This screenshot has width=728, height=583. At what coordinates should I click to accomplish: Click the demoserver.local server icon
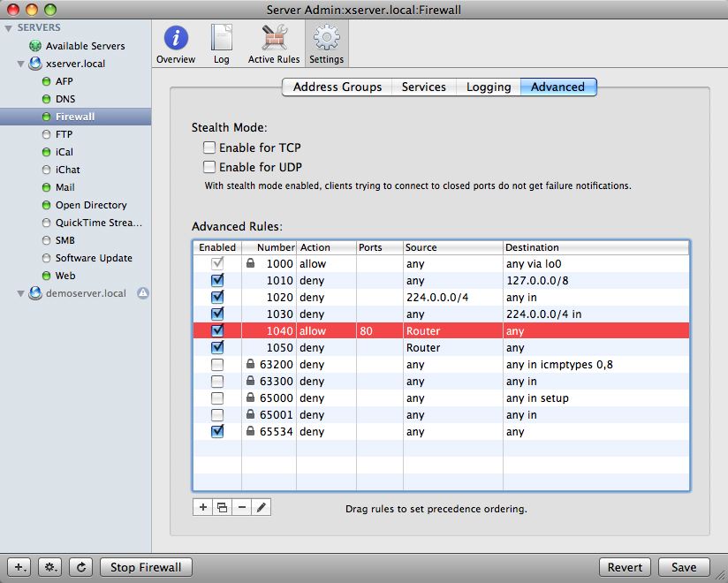(x=35, y=293)
